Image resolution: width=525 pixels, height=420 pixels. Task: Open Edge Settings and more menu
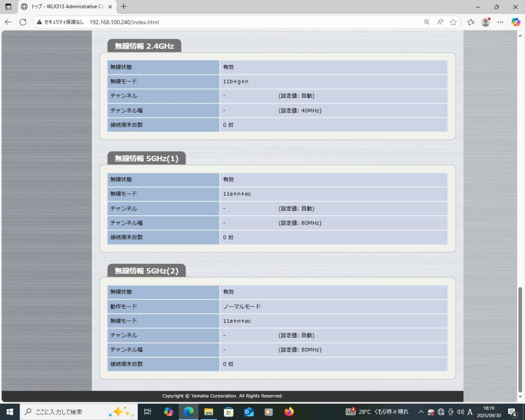[500, 22]
